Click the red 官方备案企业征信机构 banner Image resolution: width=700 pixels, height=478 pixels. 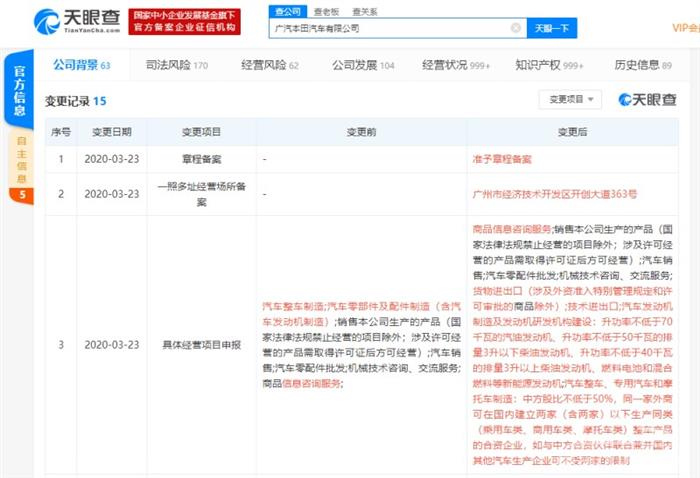click(x=184, y=21)
